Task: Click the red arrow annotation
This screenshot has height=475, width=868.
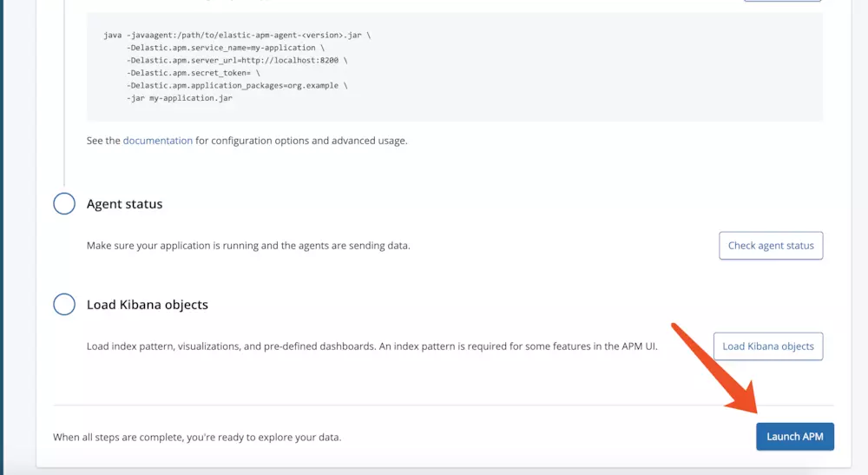Action: (x=714, y=369)
